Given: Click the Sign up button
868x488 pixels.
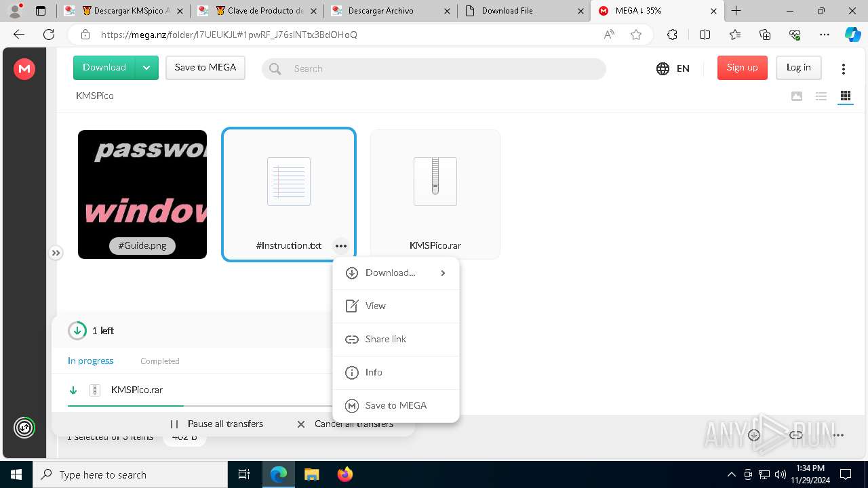Looking at the screenshot, I should (742, 68).
